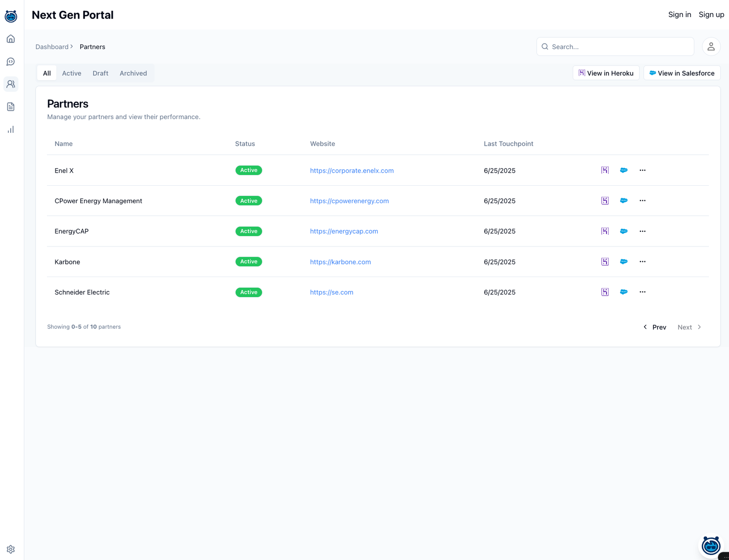
Task: Click the Karbone partner name
Action: click(x=67, y=262)
